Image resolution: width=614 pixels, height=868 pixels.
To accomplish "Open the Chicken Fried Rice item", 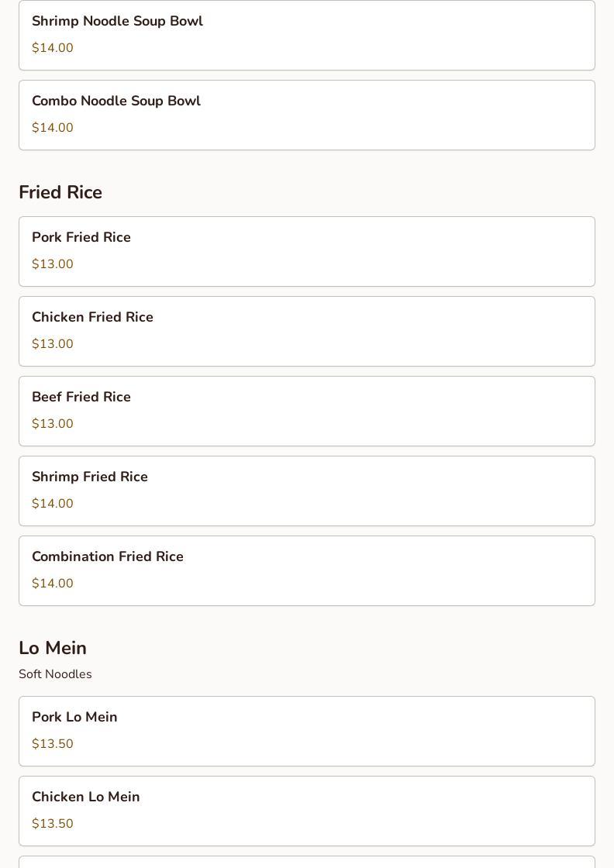I will 306,331.
